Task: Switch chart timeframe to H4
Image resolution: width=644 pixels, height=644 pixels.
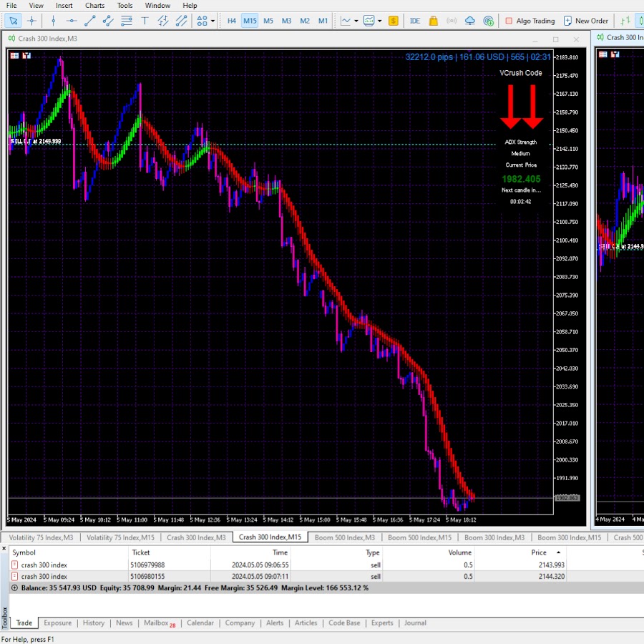Action: coord(232,21)
